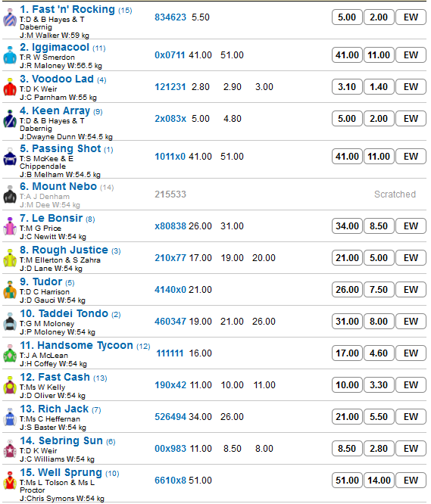Click Handsome Tycoon green silks icon
The height and width of the screenshot is (504, 431).
point(10,353)
